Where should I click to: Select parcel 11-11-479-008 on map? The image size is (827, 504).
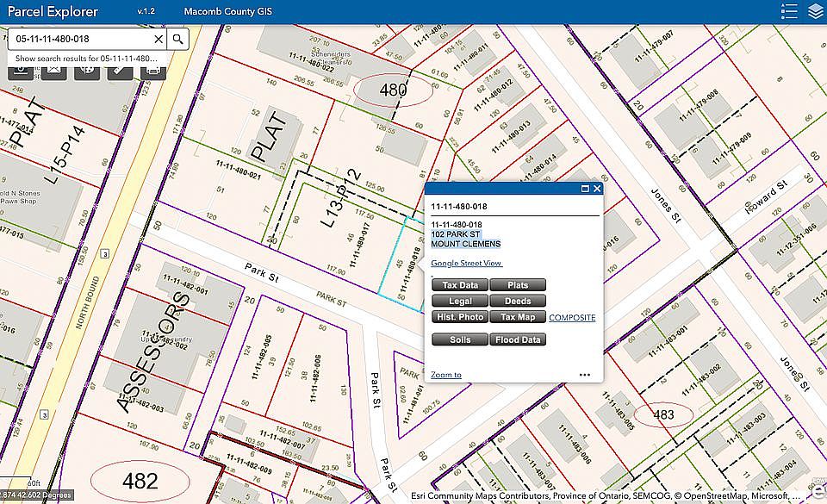(698, 106)
